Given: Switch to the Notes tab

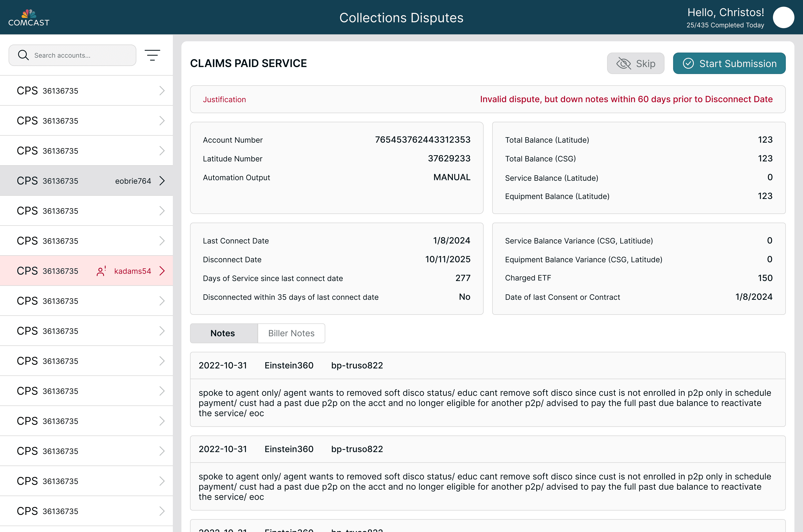Looking at the screenshot, I should (x=223, y=333).
